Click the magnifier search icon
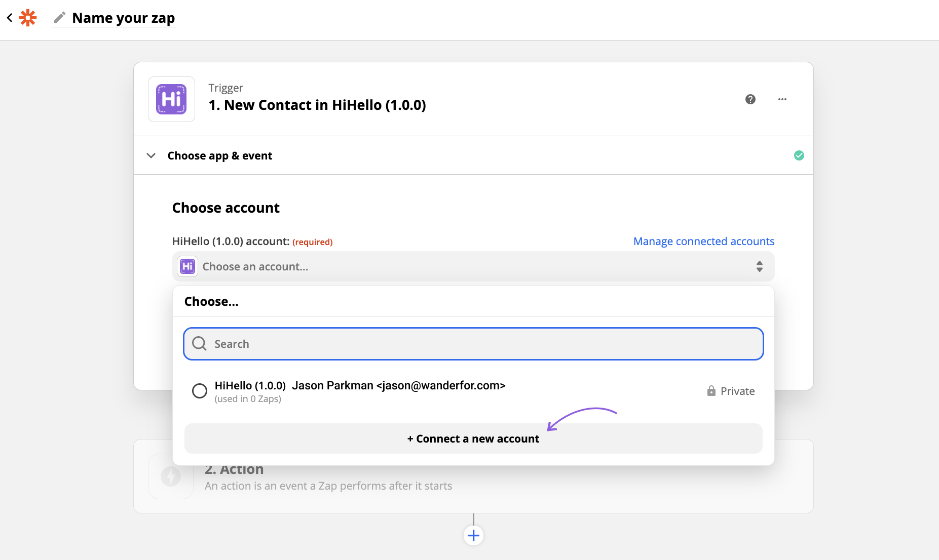The image size is (939, 560). coord(200,344)
